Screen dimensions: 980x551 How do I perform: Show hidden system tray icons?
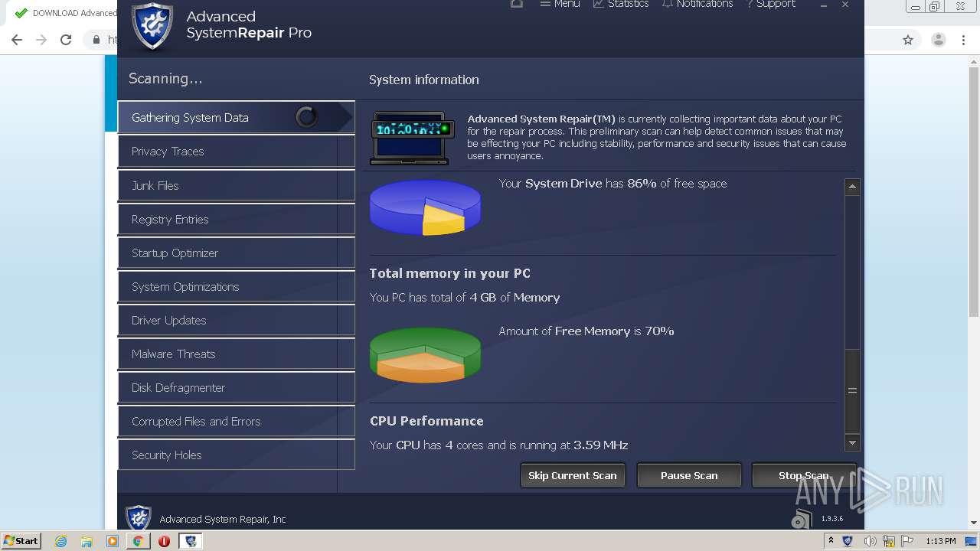tap(831, 541)
